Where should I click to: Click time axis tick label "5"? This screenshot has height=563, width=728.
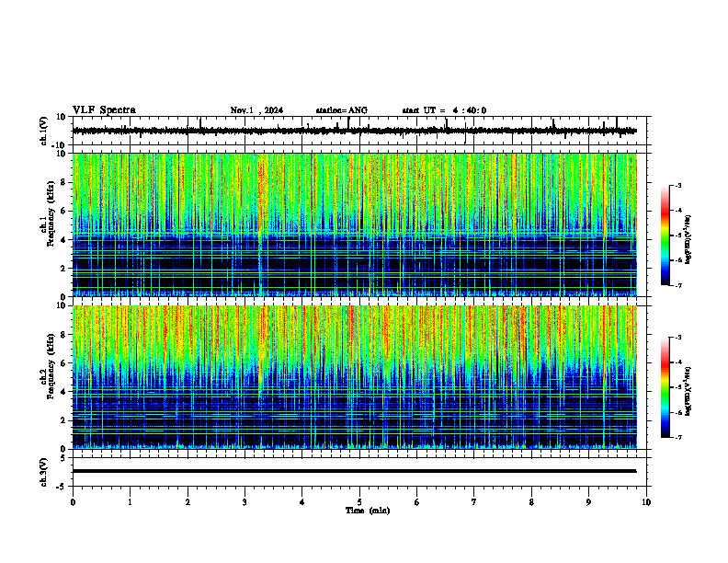coord(359,502)
